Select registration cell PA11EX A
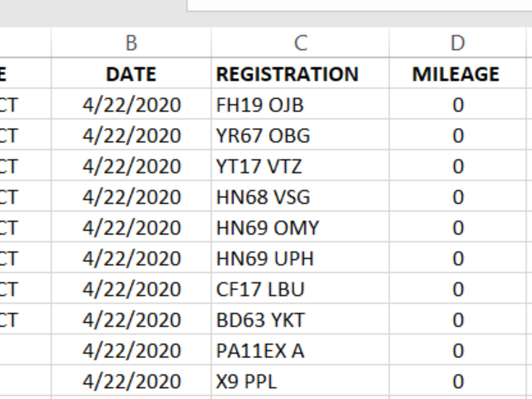Image resolution: width=532 pixels, height=399 pixels. coord(300,351)
